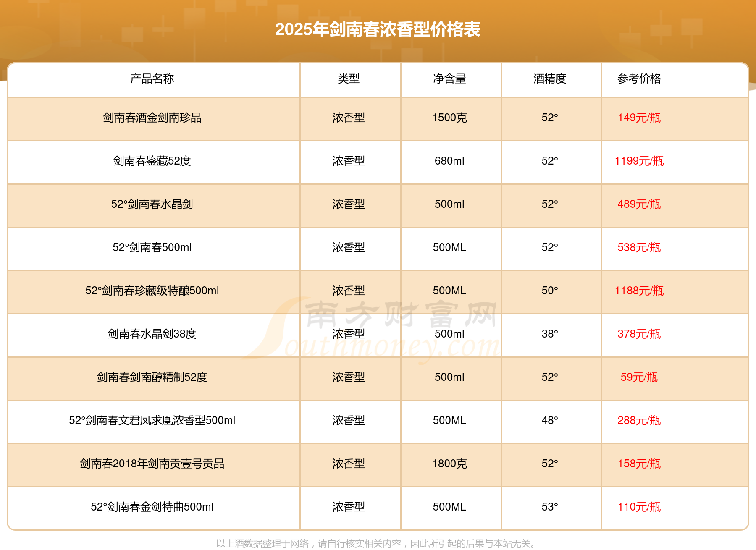Click net content 1800克
Image resolution: width=756 pixels, height=550 pixels.
[x=449, y=464]
